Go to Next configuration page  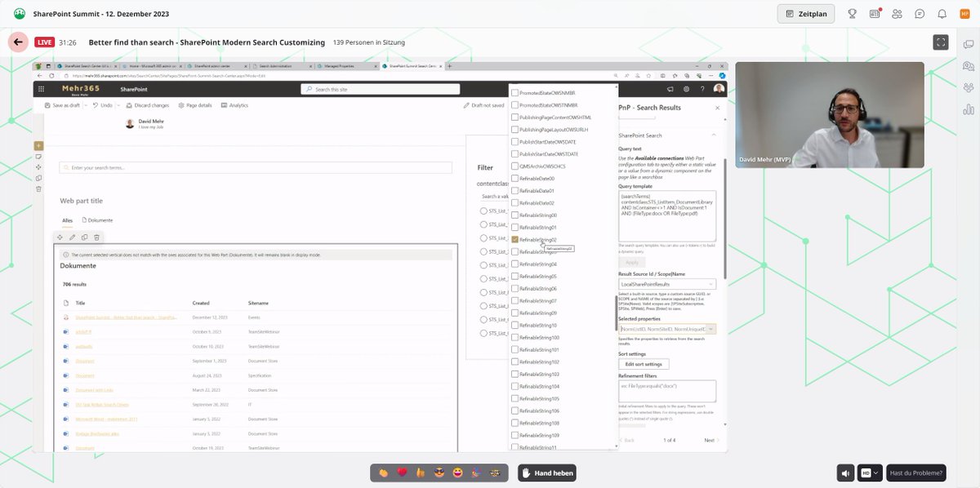[x=712, y=440]
